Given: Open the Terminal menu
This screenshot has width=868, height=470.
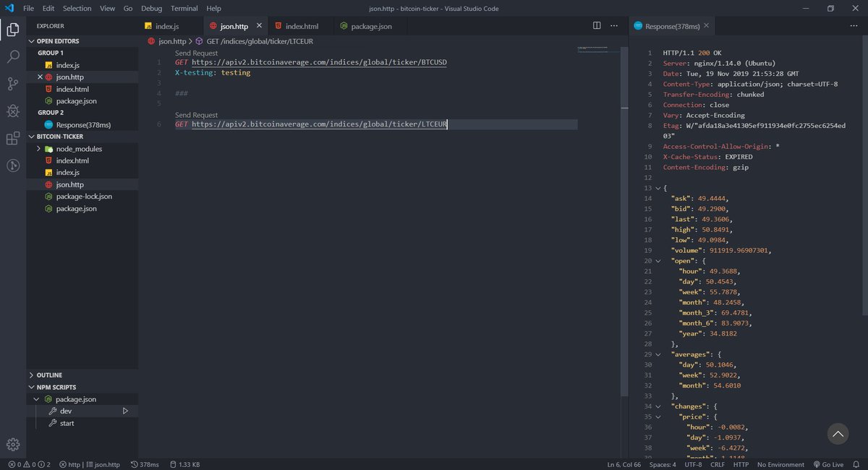Looking at the screenshot, I should tap(184, 8).
